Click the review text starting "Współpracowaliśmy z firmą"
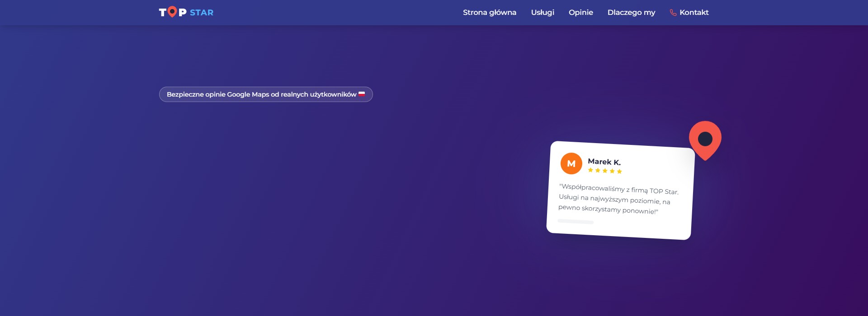 (x=618, y=199)
